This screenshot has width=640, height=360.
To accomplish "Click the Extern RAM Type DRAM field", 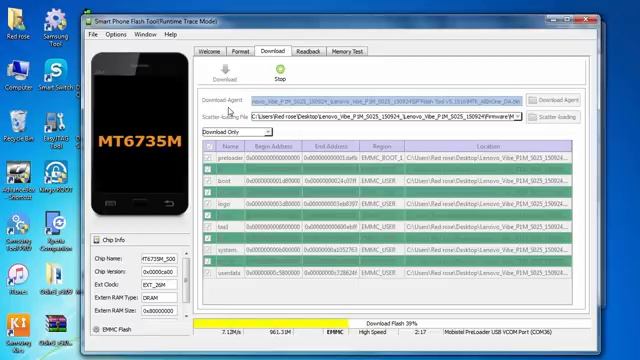I will pos(159,298).
